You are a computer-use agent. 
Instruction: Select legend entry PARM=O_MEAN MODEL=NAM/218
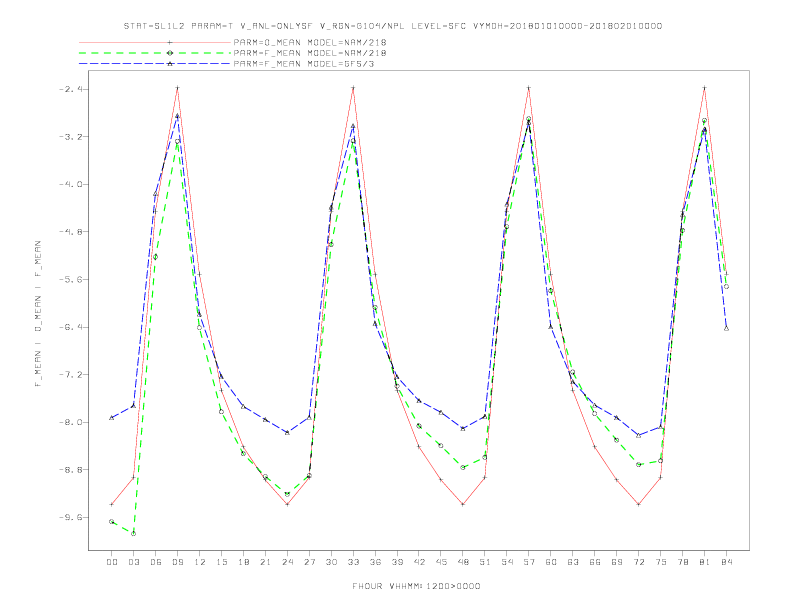click(x=310, y=42)
